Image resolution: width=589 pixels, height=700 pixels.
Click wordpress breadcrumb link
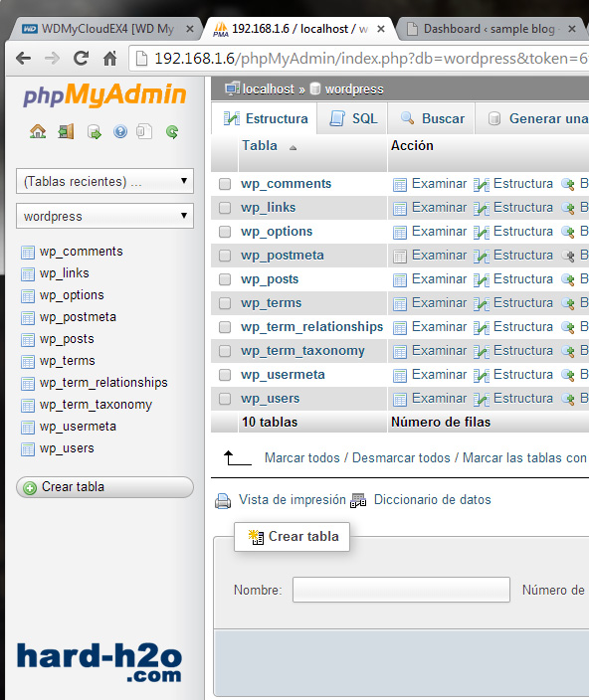[x=354, y=89]
